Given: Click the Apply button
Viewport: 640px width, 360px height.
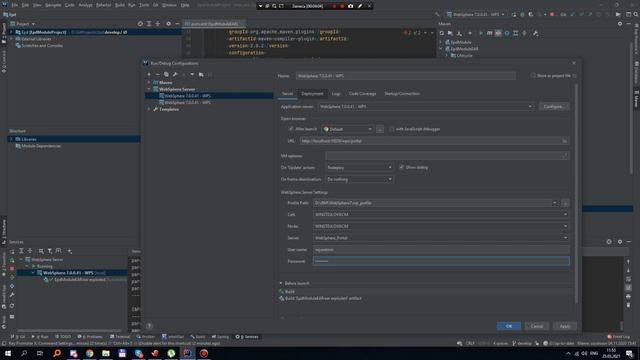Looking at the screenshot, I should (565, 326).
